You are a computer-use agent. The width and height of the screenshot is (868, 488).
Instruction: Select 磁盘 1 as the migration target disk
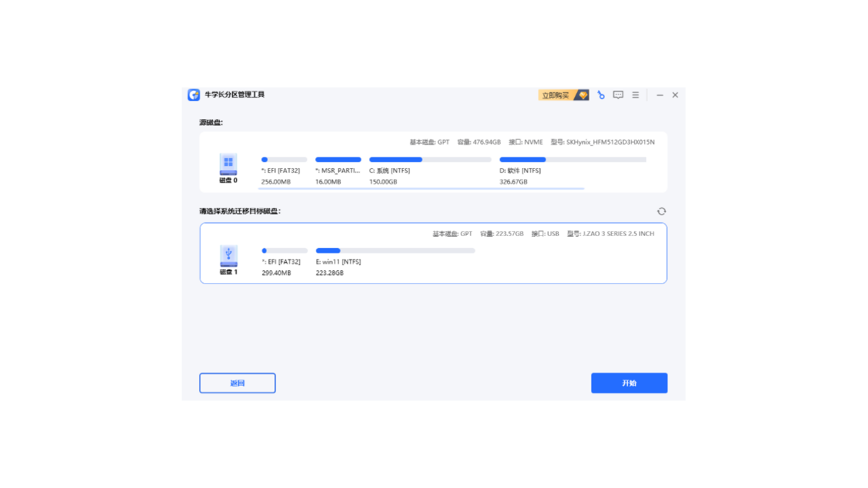434,253
